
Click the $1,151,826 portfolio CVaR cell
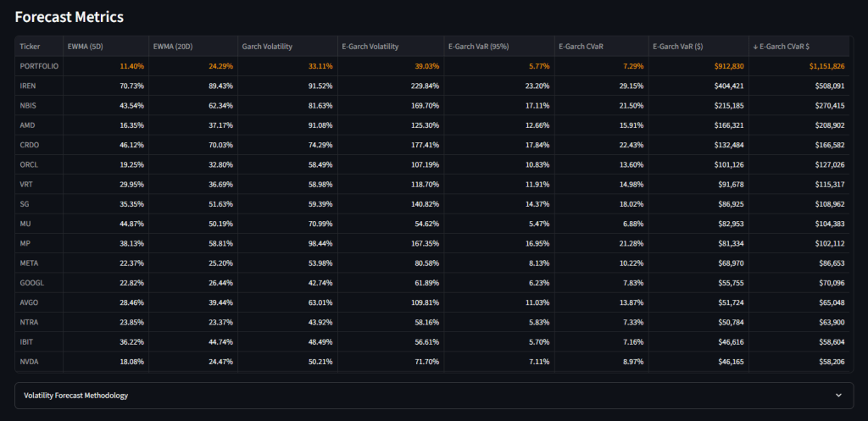coord(820,66)
